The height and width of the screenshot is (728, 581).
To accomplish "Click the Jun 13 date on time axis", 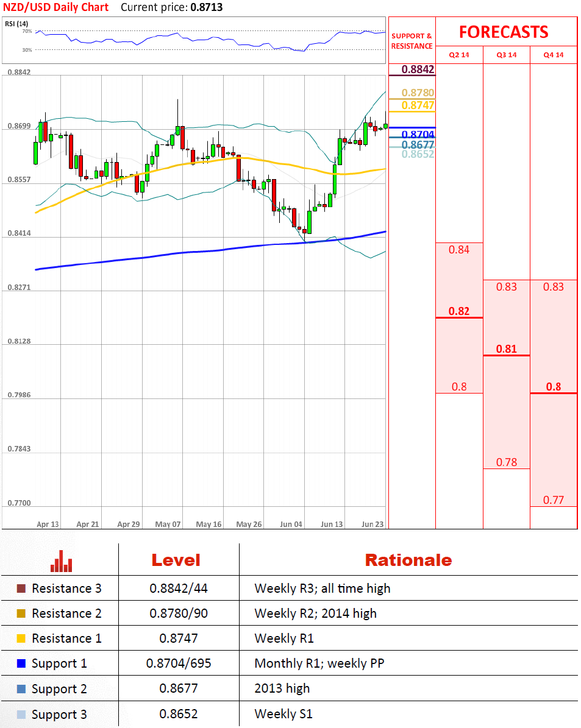I will 331,524.
